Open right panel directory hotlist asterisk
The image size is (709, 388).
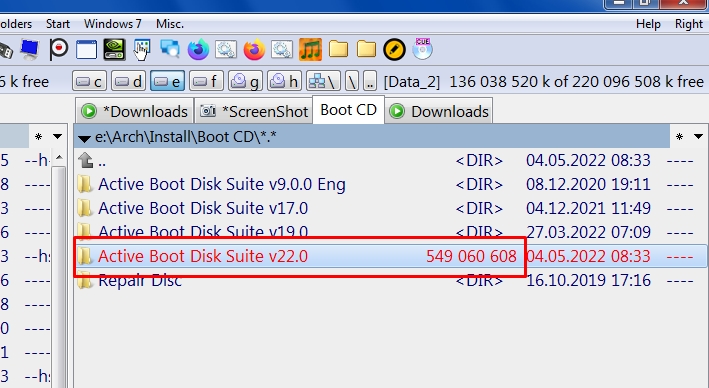point(679,137)
